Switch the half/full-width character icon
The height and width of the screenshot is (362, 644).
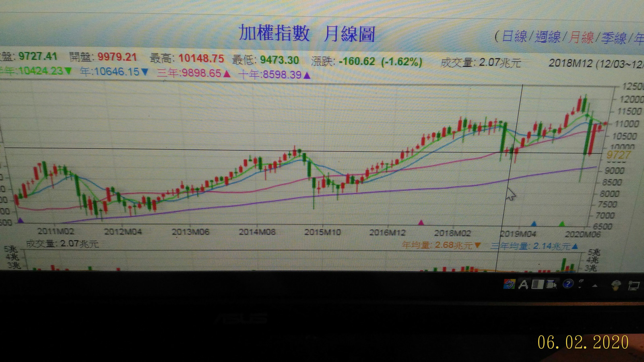(537, 284)
